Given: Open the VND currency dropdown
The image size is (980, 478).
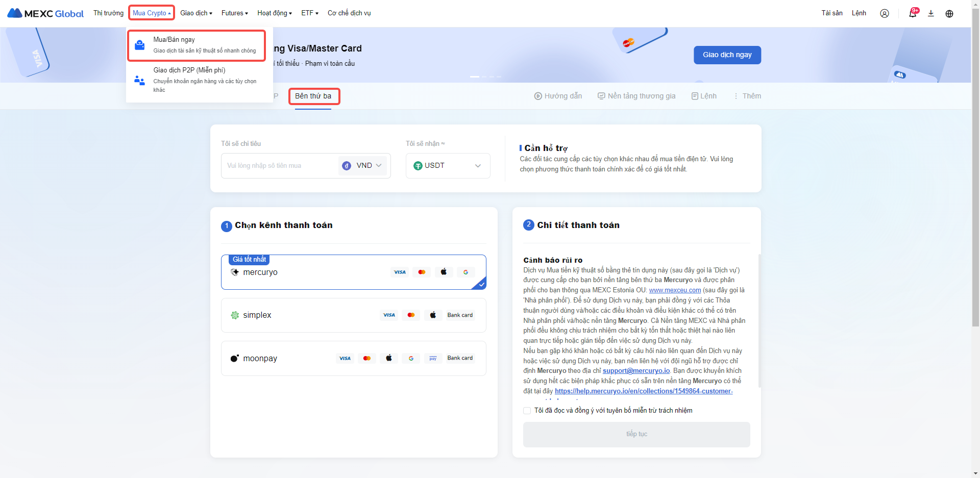Looking at the screenshot, I should [x=363, y=166].
